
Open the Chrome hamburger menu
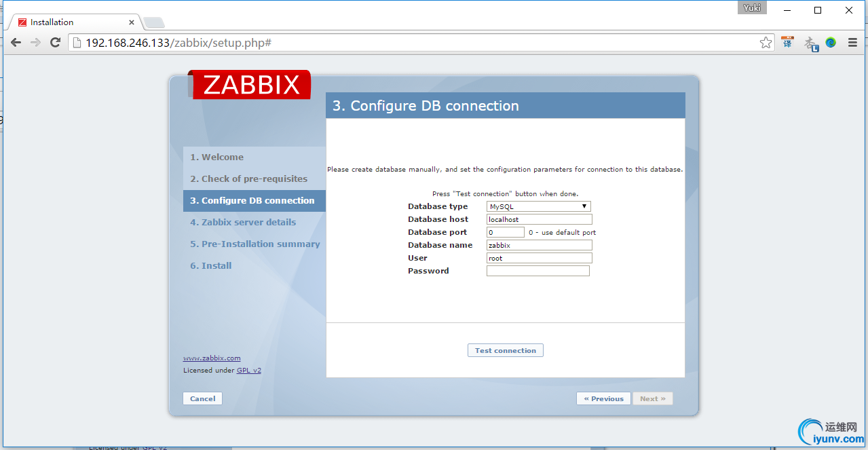[852, 42]
